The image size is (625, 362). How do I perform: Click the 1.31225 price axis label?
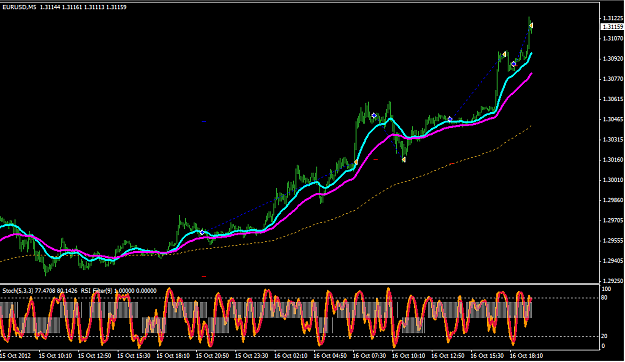click(613, 18)
